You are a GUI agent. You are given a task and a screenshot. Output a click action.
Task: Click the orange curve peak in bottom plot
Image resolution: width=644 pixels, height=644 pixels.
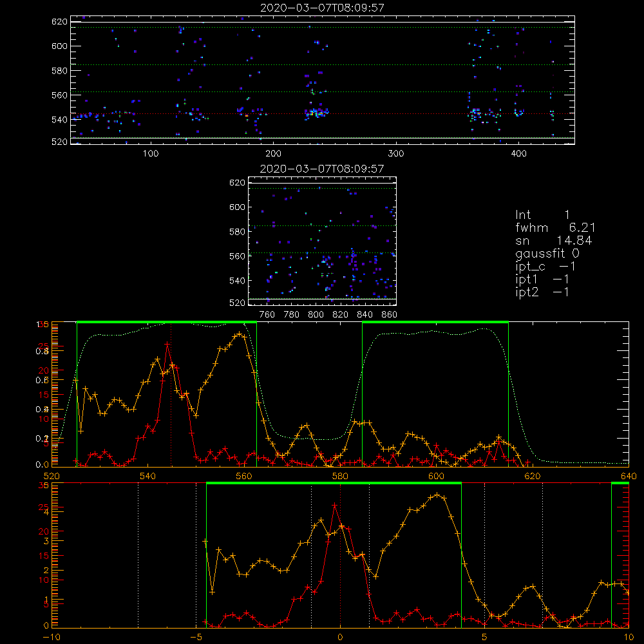pyautogui.click(x=437, y=495)
